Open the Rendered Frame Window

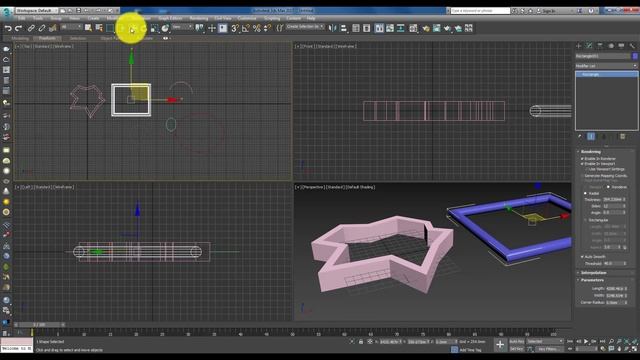click(x=436, y=28)
